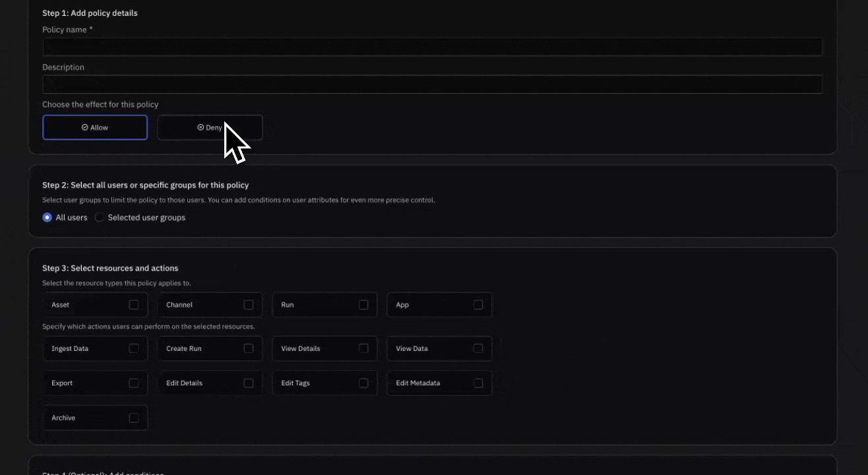Choose the Allow effect button
The width and height of the screenshot is (868, 475).
(x=95, y=127)
